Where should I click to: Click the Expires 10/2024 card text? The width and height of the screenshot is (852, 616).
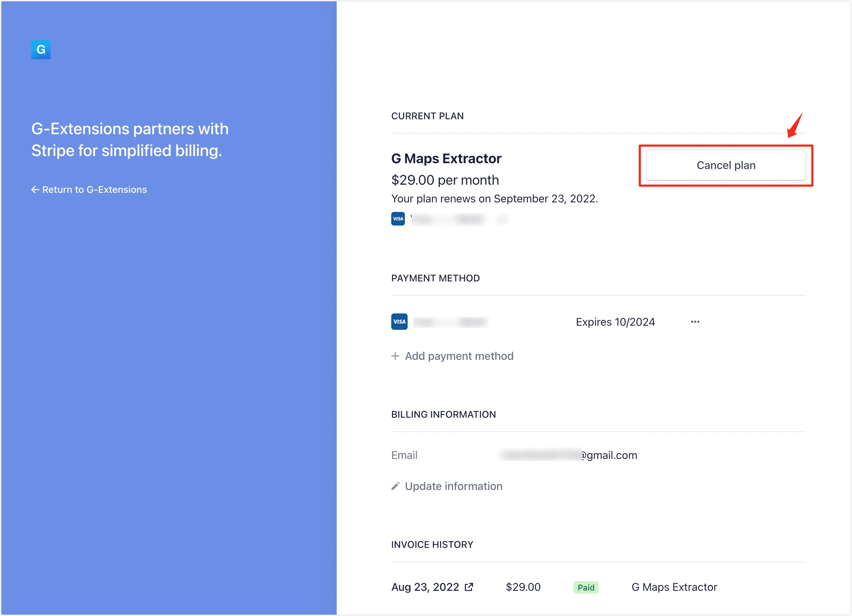pos(615,322)
